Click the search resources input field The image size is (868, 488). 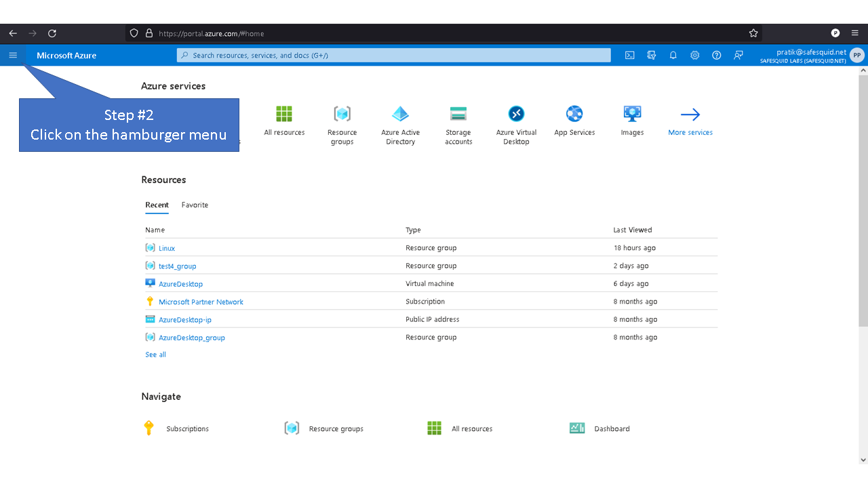click(393, 56)
